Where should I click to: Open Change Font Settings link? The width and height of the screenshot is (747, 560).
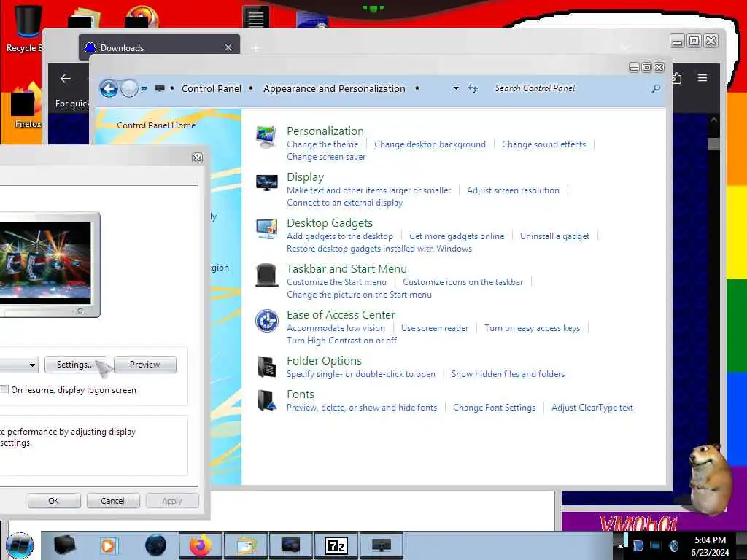494,408
